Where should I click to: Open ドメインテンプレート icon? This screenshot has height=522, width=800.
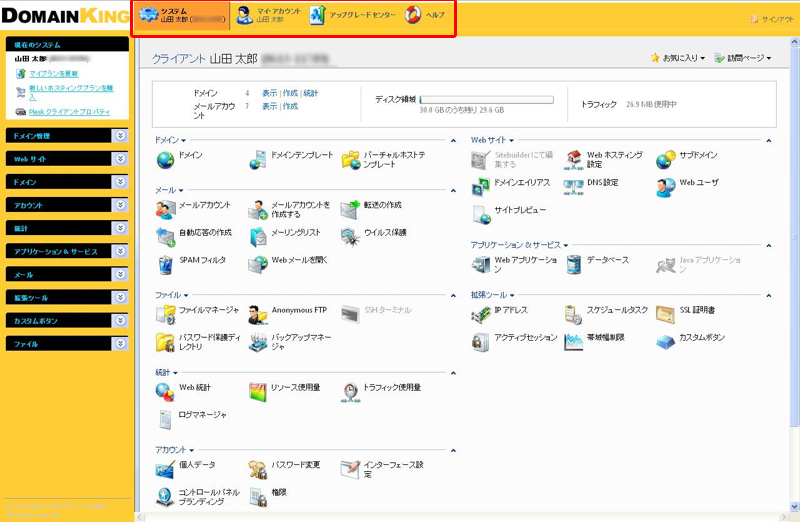coord(258,160)
